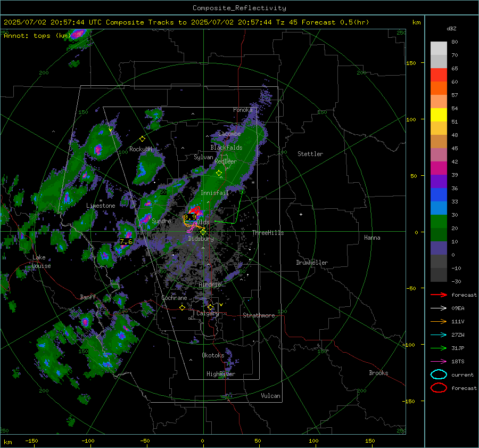Image resolution: width=479 pixels, height=448 pixels.
Task: Select the yellow diamond marker below Cochrane
Action: [x=183, y=308]
